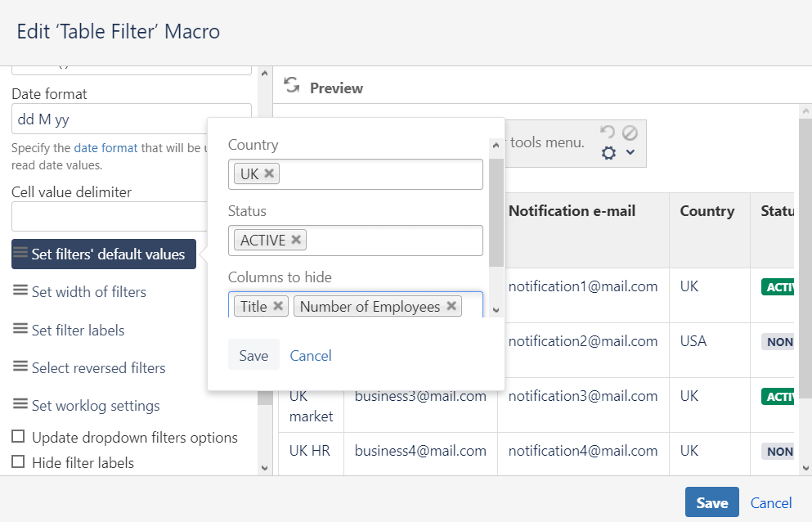812x522 pixels.
Task: Click left panel scroll up arrow
Action: click(x=265, y=74)
